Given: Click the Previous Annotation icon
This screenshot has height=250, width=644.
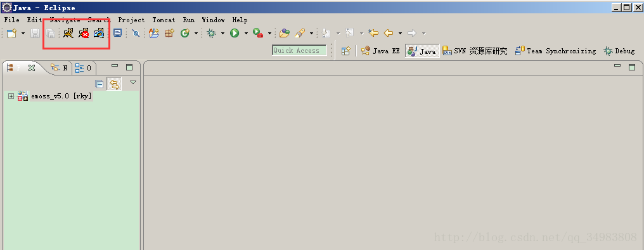Looking at the screenshot, I should [349, 33].
